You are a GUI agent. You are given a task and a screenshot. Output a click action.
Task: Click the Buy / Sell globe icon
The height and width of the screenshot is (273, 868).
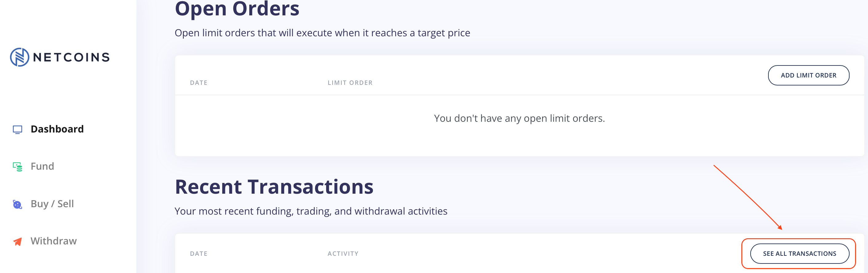click(17, 204)
